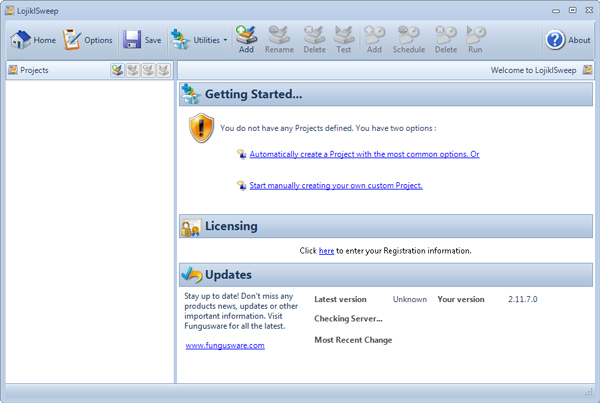Follow 'Start manually creating your own custom Project' link
Image resolution: width=600 pixels, height=403 pixels.
[x=336, y=185]
